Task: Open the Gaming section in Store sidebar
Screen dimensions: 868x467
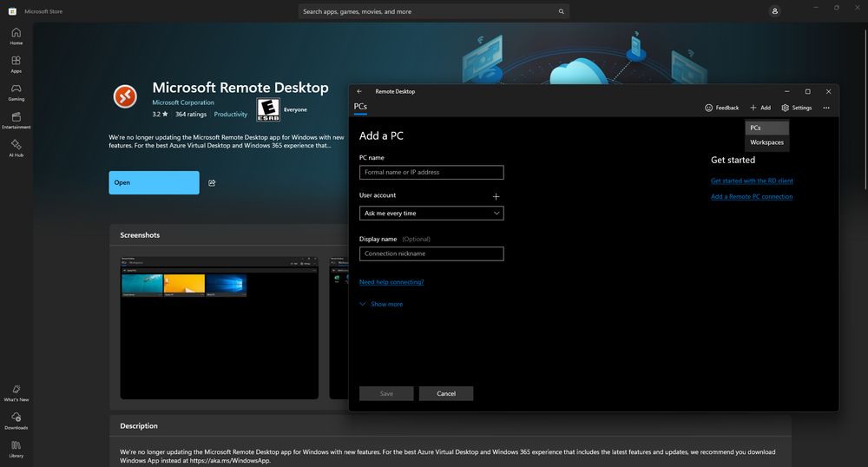Action: (16, 92)
